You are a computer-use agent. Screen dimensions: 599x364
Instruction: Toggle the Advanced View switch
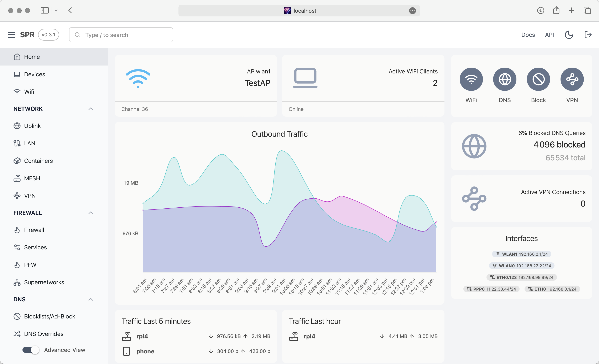(30, 350)
